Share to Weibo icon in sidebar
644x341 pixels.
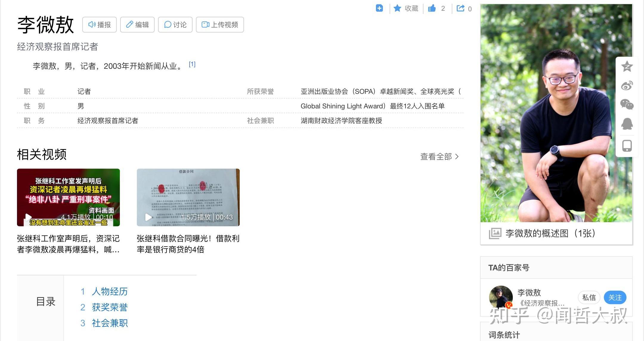tap(627, 86)
